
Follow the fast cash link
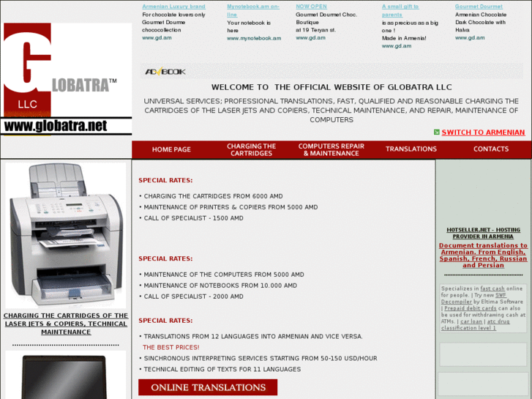492,288
